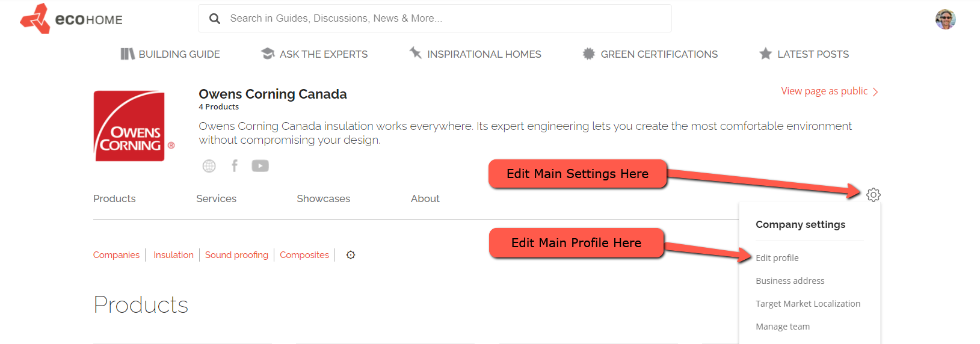Screen dimensions: 980x344
Task: Open Inspirational Homes section
Action: 475,54
